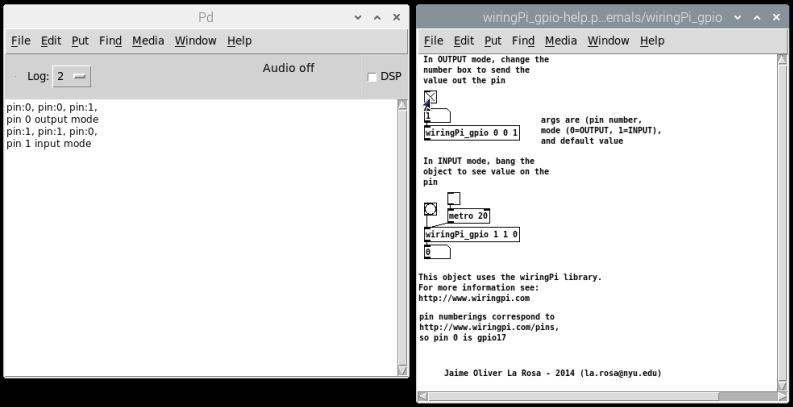Click the bang button beside the metro object
Image resolution: width=793 pixels, height=407 pixels.
[430, 209]
